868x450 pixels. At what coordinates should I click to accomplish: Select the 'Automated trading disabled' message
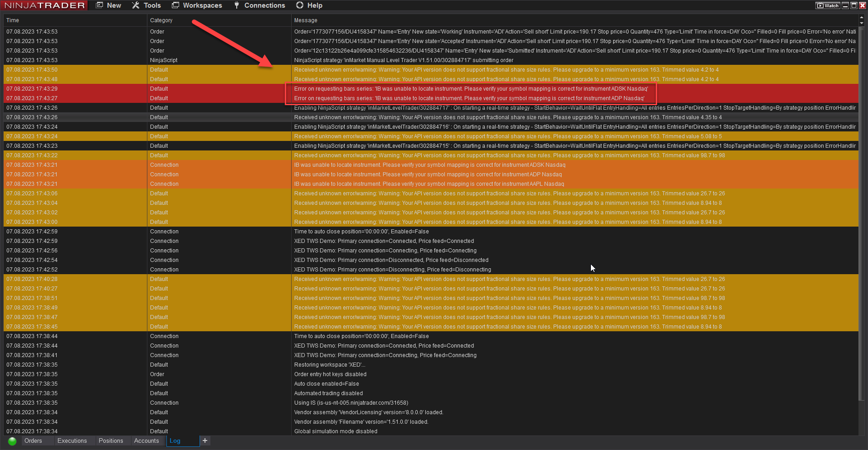(328, 393)
